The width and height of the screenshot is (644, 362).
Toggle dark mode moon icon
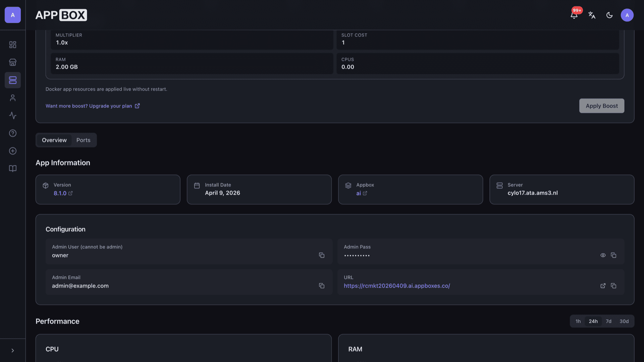609,15
